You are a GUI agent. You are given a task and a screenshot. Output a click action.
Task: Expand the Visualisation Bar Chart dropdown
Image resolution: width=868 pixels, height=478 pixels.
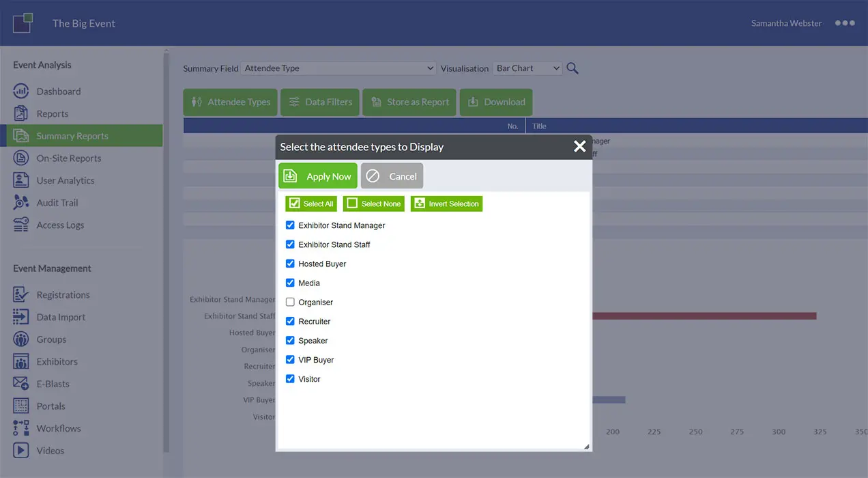coord(527,68)
